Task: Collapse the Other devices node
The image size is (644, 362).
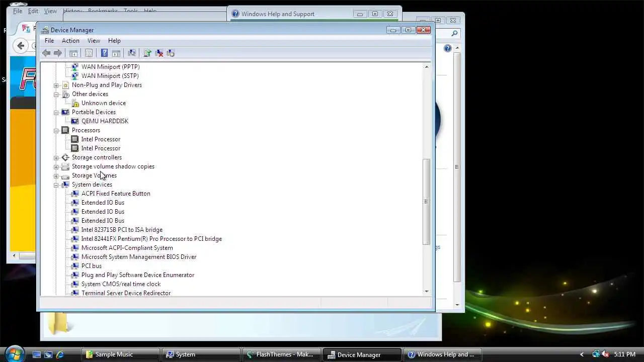Action: [56, 95]
